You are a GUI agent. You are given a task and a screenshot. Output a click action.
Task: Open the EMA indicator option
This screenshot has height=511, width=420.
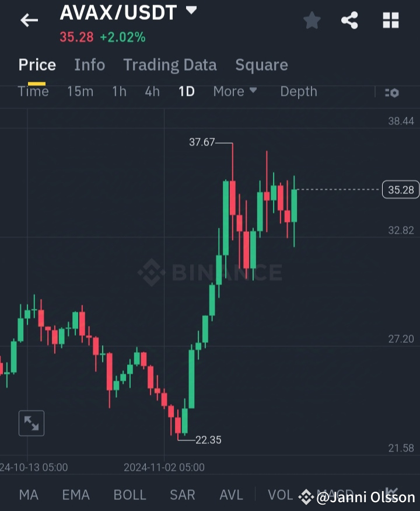(76, 495)
